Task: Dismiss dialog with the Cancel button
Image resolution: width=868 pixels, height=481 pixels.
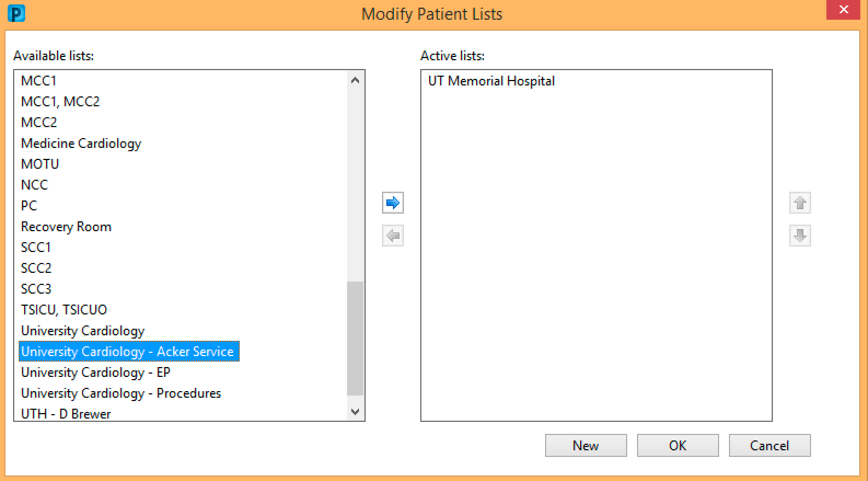Action: coord(770,445)
